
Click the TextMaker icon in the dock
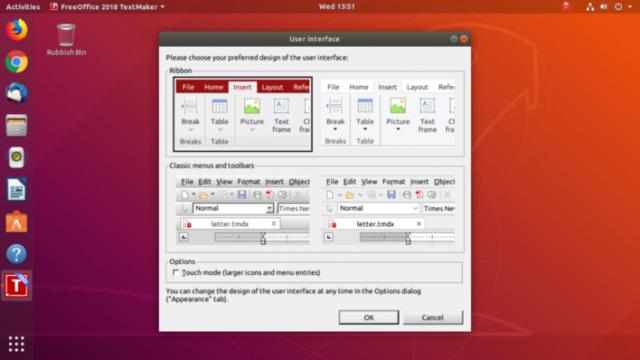coord(16,285)
